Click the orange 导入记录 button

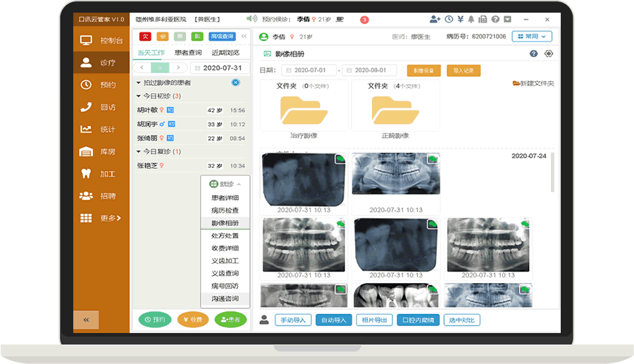point(464,70)
